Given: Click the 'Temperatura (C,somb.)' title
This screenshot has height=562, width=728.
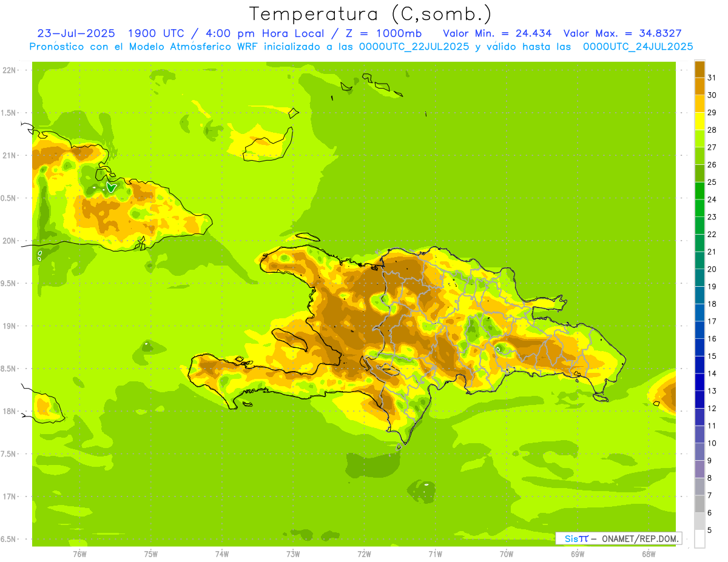Looking at the screenshot, I should (370, 14).
